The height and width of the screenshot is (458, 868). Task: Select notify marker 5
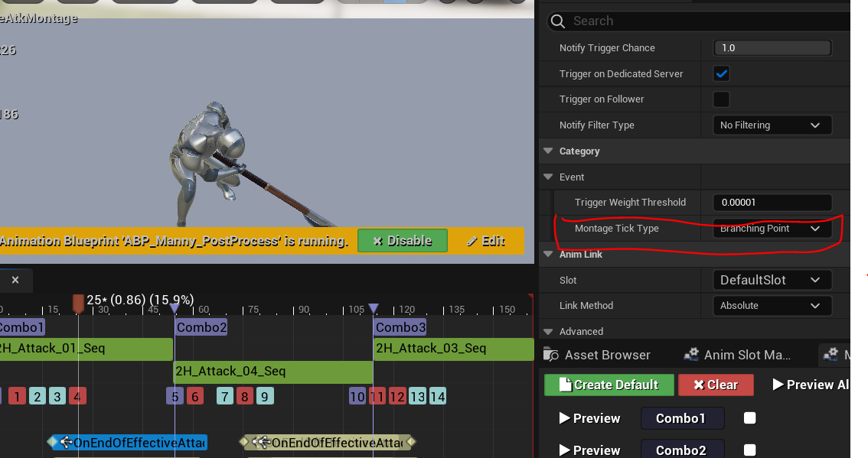coord(175,396)
